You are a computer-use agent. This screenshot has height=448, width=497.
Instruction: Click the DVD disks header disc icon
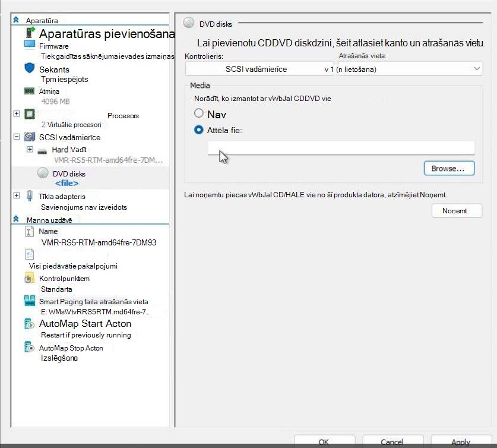189,23
